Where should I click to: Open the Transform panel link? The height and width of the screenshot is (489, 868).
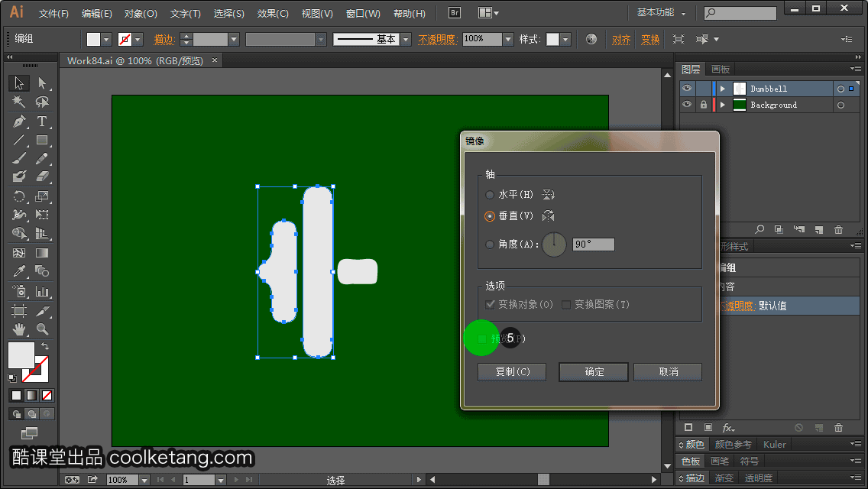pyautogui.click(x=650, y=39)
